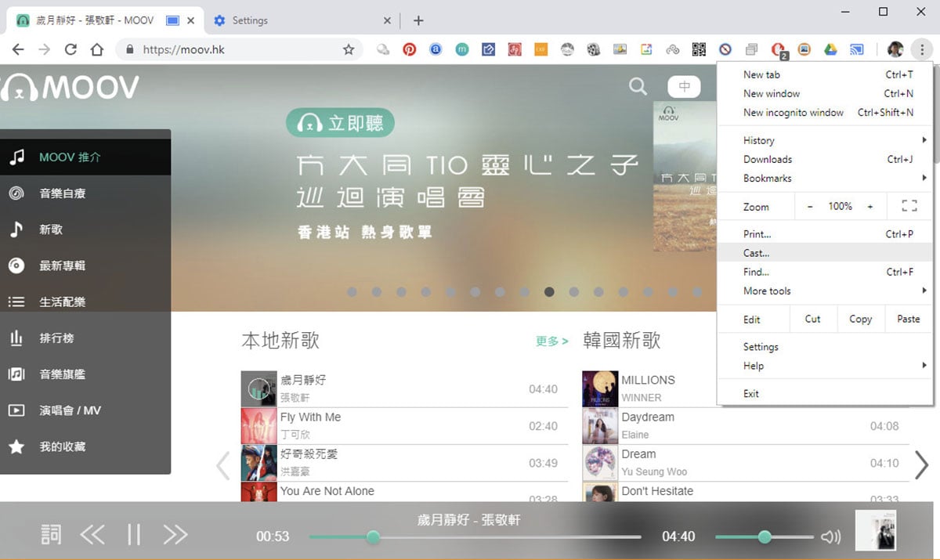This screenshot has width=940, height=560.
Task: Select Find... in the menu
Action: pos(825,272)
